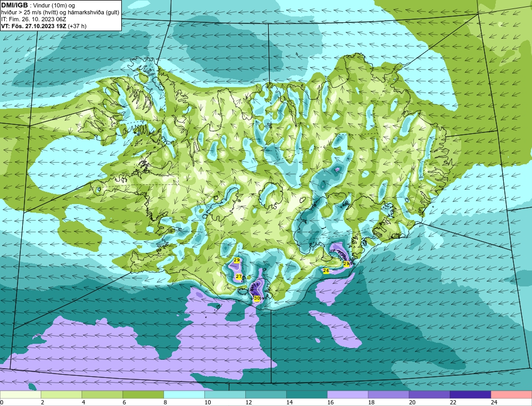Click the legend scale number 0
Viewport: 532px width, 406px height.
click(2, 402)
